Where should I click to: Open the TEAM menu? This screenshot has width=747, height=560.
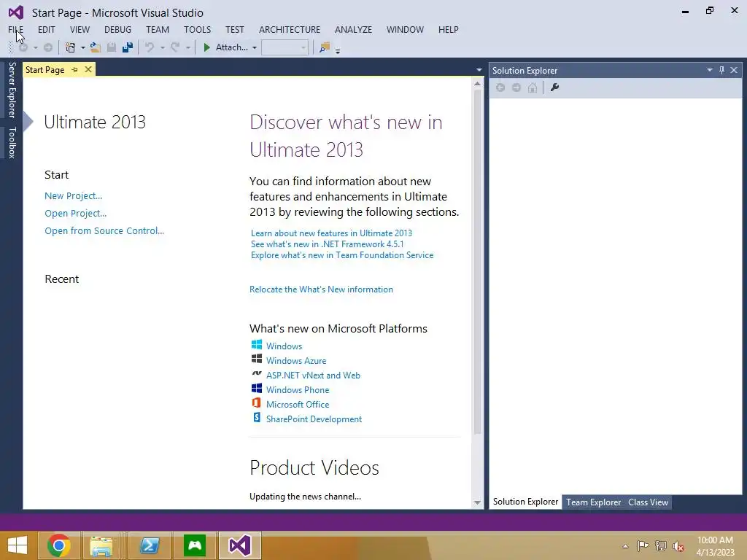[158, 29]
